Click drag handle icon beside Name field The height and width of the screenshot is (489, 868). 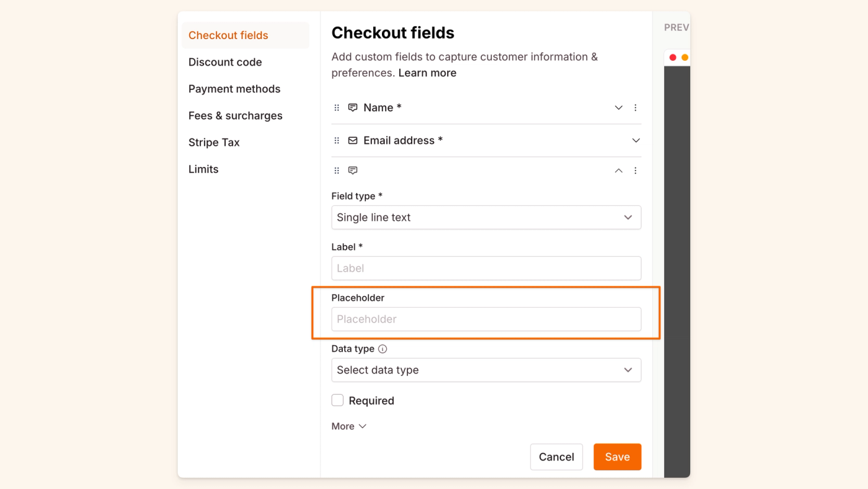pyautogui.click(x=337, y=108)
